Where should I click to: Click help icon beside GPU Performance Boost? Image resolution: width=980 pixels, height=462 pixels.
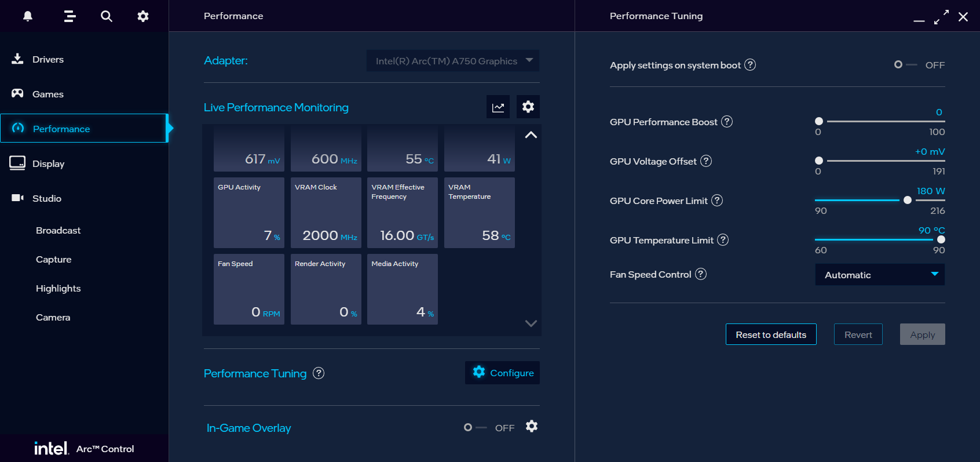click(x=727, y=122)
